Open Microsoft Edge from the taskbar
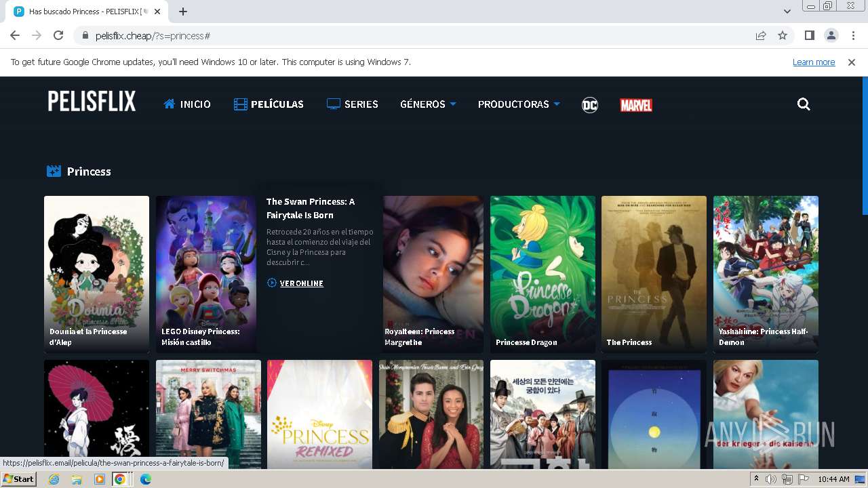This screenshot has height=488, width=868. [145, 479]
